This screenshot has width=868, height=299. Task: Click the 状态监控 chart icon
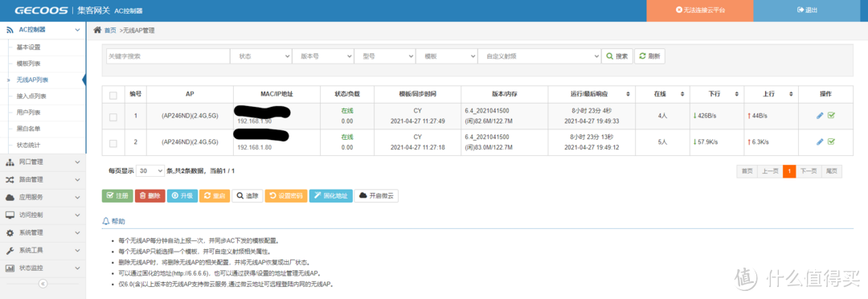click(x=10, y=268)
